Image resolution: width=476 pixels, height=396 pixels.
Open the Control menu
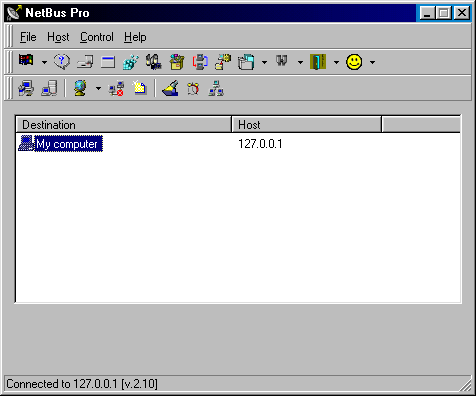97,37
